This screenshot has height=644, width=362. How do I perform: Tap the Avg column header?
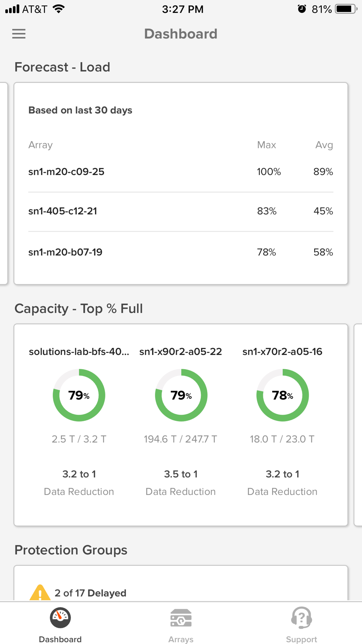324,145
